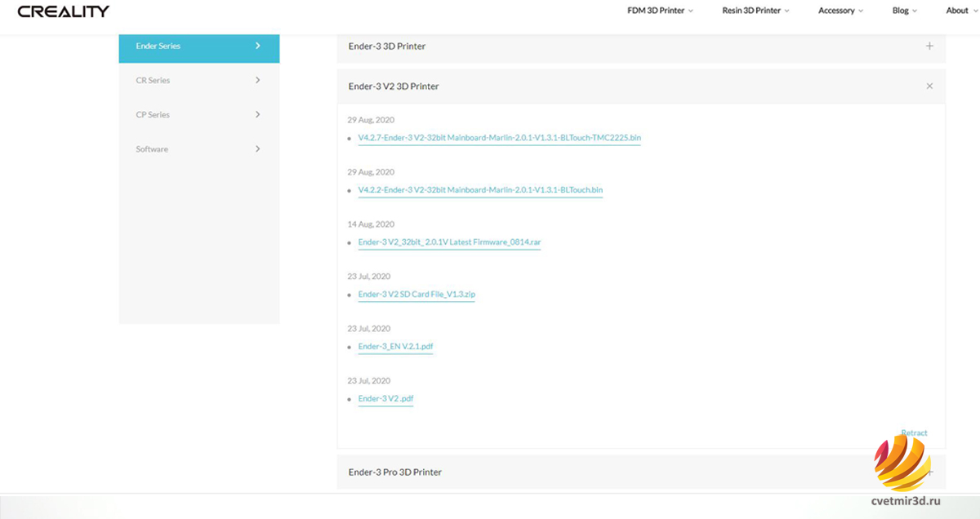The width and height of the screenshot is (980, 519).
Task: Open the Blog menu
Action: [904, 11]
